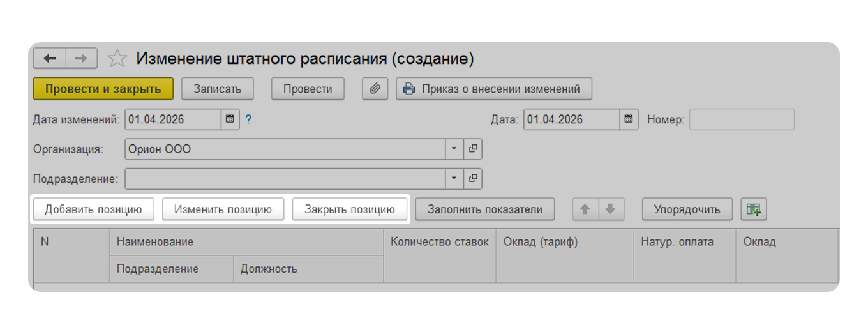Click the Натур. оплата column header
The width and height of the screenshot is (868, 334).
[685, 255]
